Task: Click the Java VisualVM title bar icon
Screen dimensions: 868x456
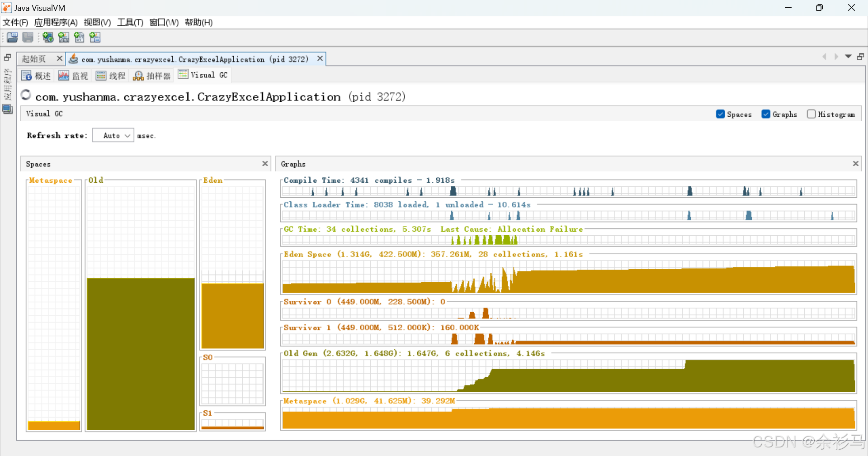Action: (6, 8)
